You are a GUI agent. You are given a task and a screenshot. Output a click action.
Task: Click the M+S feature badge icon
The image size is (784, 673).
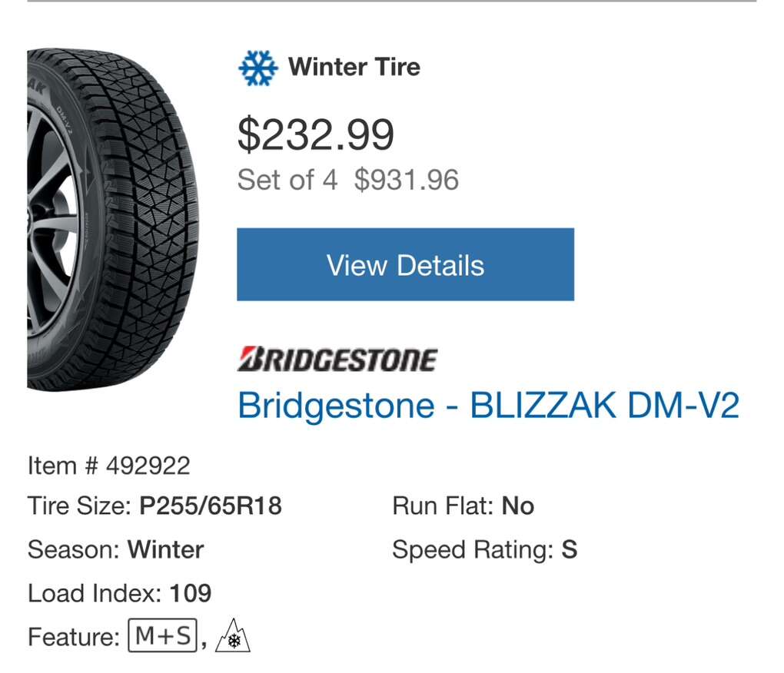[x=162, y=637]
